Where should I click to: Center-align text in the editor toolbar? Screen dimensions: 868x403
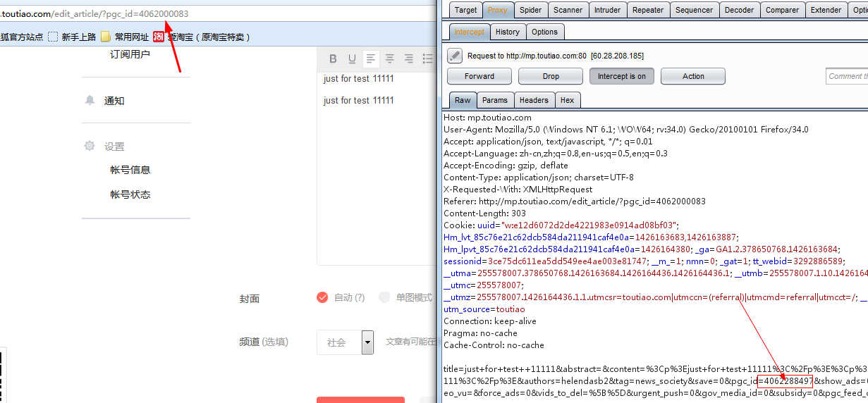tap(389, 58)
